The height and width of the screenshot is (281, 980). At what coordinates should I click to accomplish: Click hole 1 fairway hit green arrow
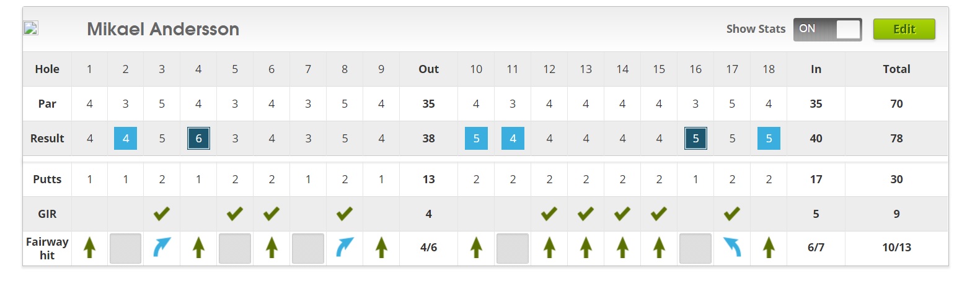[x=90, y=247]
